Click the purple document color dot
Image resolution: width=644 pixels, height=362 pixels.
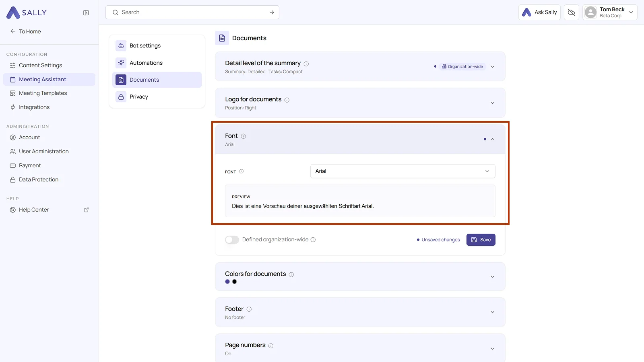(227, 282)
